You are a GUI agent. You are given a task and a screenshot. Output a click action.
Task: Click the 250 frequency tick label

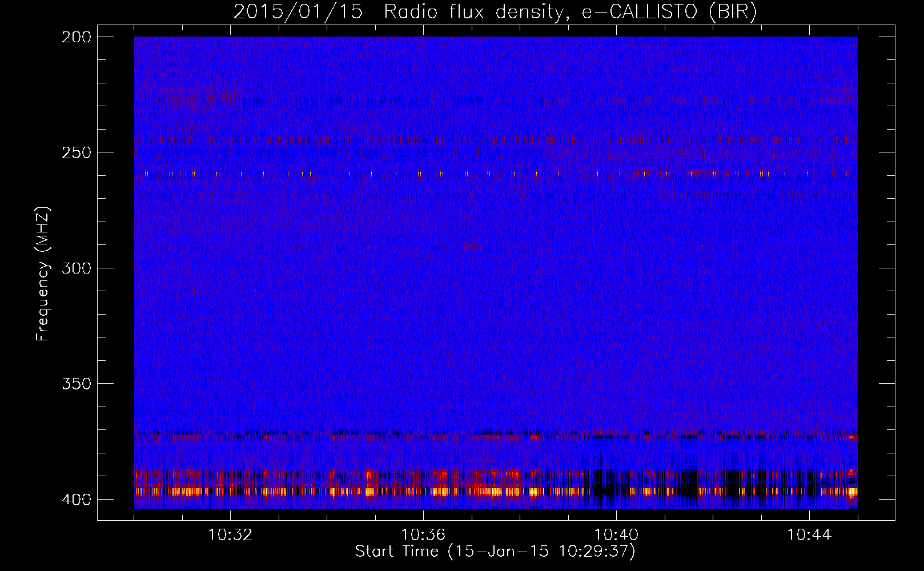point(77,152)
